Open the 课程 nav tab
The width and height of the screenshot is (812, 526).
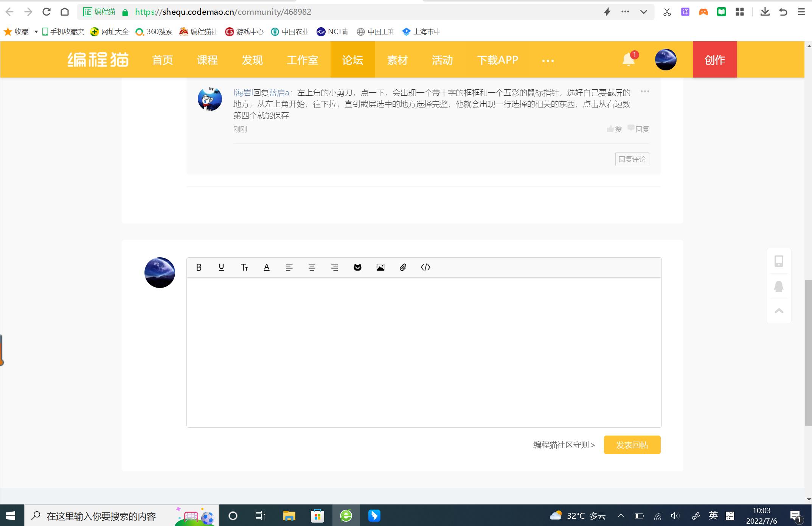tap(207, 60)
